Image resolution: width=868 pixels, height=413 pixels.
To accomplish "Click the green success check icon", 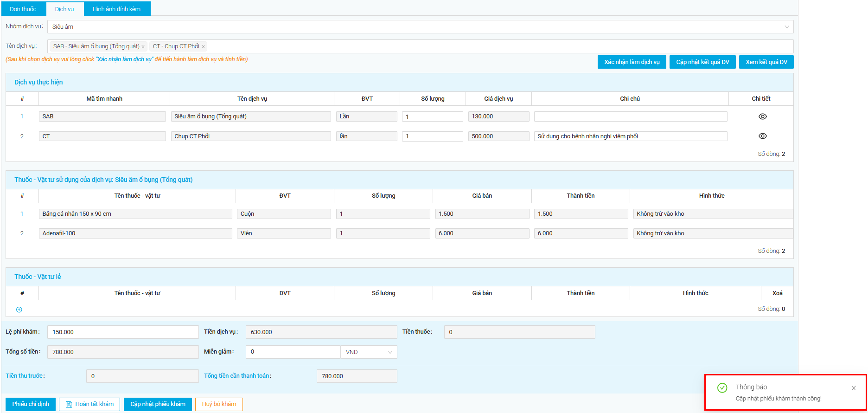I will click(722, 388).
